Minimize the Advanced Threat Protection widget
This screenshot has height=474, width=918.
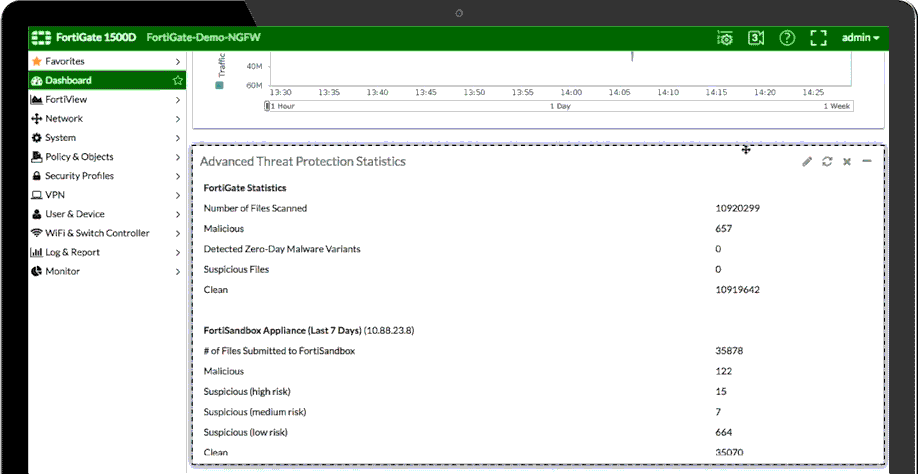(867, 162)
